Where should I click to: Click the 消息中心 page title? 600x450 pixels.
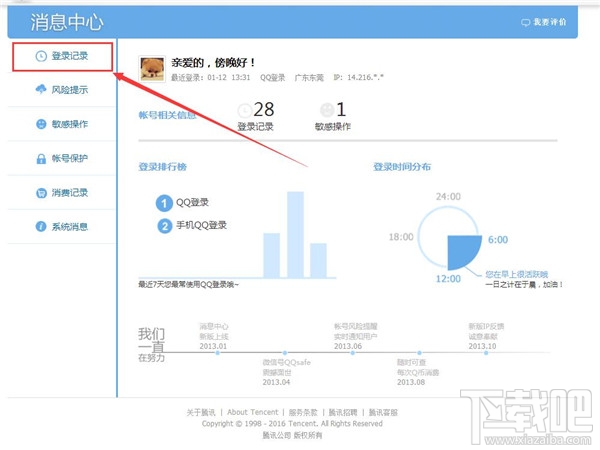coord(67,22)
